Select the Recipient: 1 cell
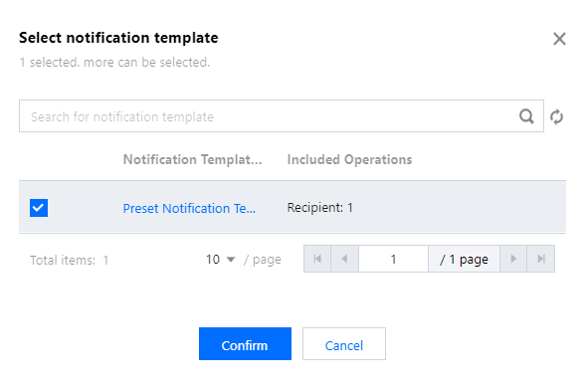This screenshot has height=388, width=588. [320, 207]
